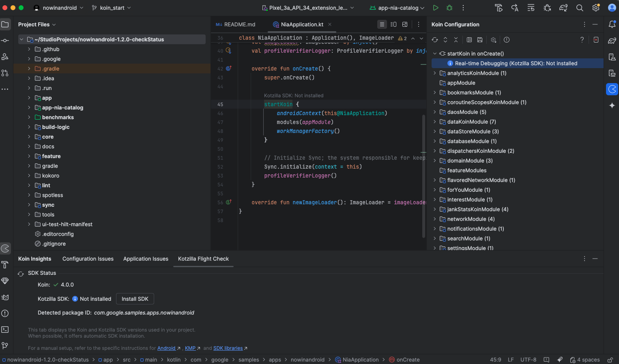The height and width of the screenshot is (364, 619).
Task: Switch editor to preview-only view mode
Action: click(405, 24)
